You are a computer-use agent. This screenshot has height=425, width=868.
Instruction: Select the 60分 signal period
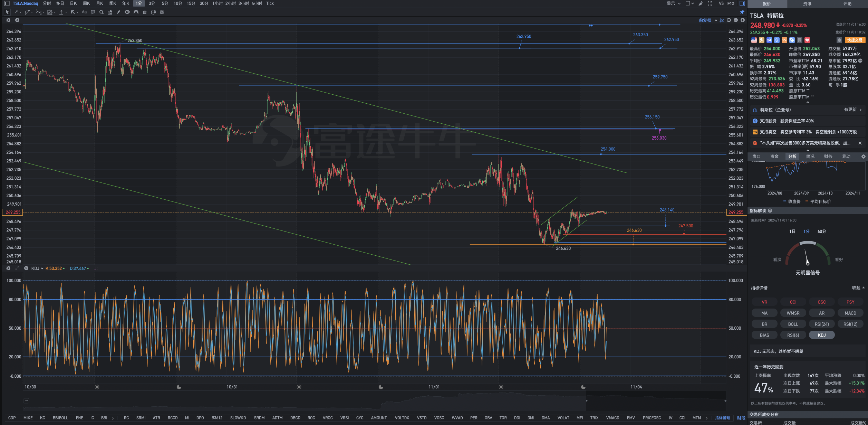point(822,232)
